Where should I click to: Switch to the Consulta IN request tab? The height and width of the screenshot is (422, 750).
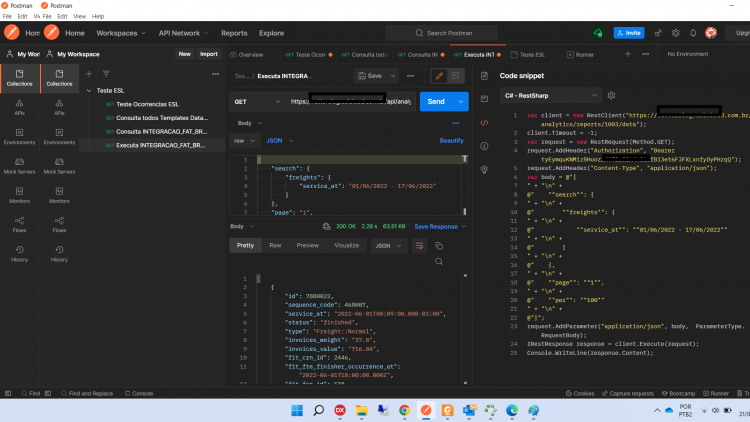(x=420, y=55)
